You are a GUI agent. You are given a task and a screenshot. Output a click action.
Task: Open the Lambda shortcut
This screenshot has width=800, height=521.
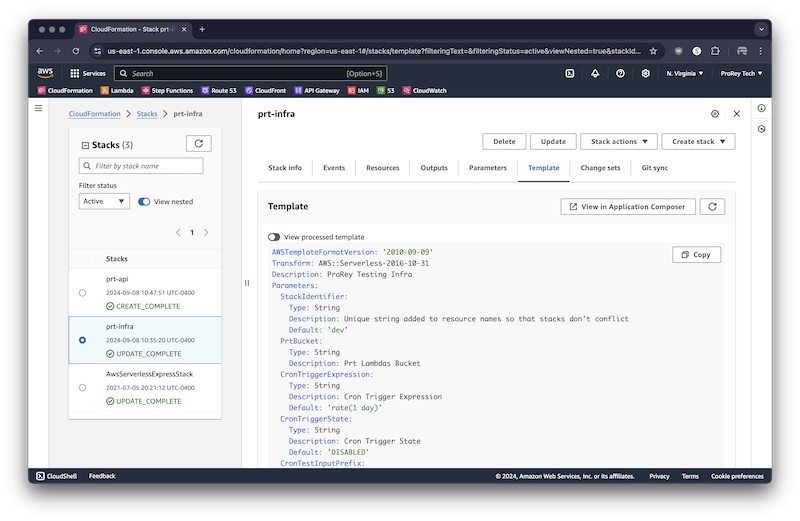(117, 90)
